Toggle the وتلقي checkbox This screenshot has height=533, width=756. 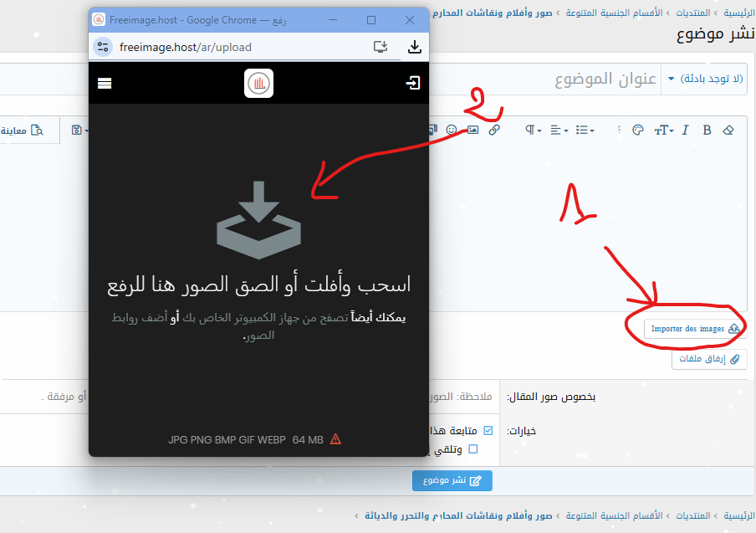tap(473, 449)
